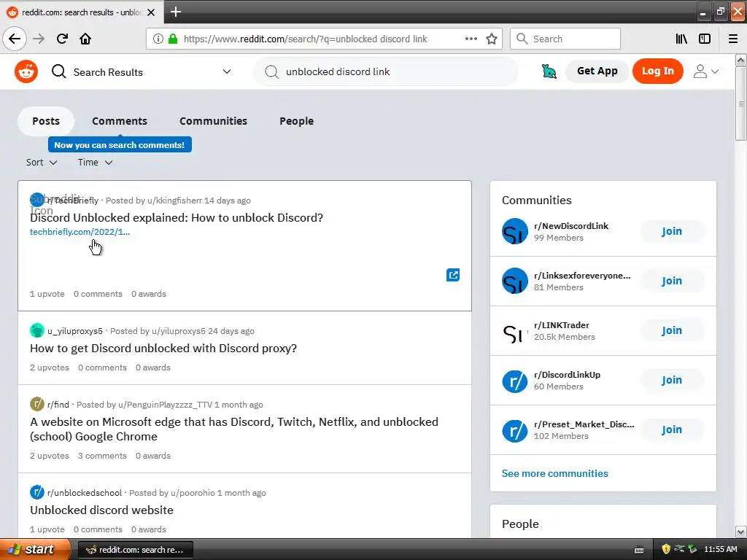
Task: Open the techbriefly.com/2022/1... link
Action: click(80, 232)
